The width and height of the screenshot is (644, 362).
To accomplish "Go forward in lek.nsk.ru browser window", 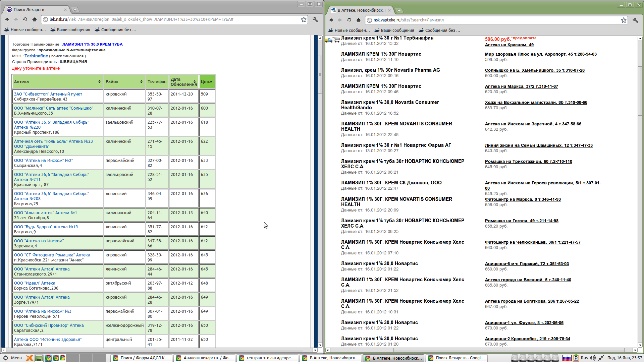I will [x=16, y=19].
